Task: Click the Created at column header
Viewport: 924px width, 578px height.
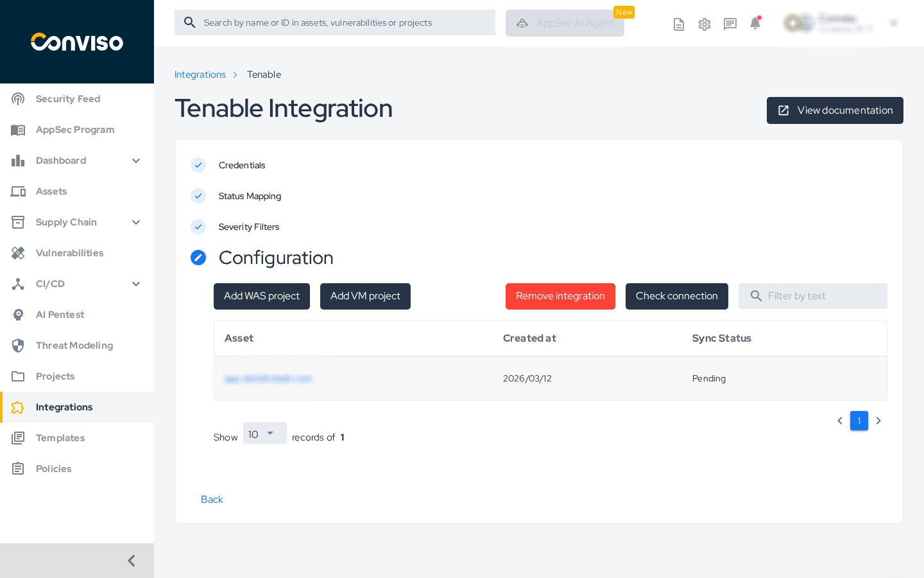Action: click(x=529, y=338)
